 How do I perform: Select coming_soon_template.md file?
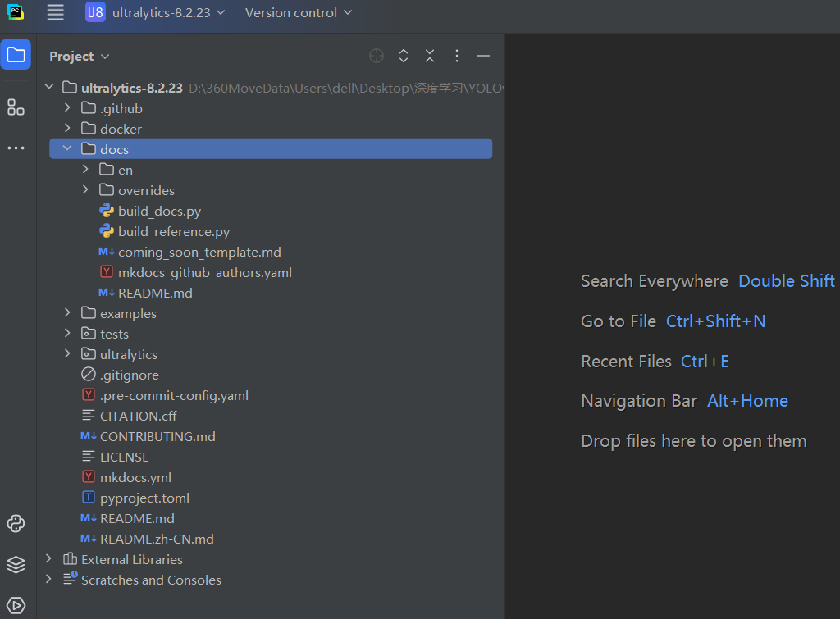tap(199, 253)
